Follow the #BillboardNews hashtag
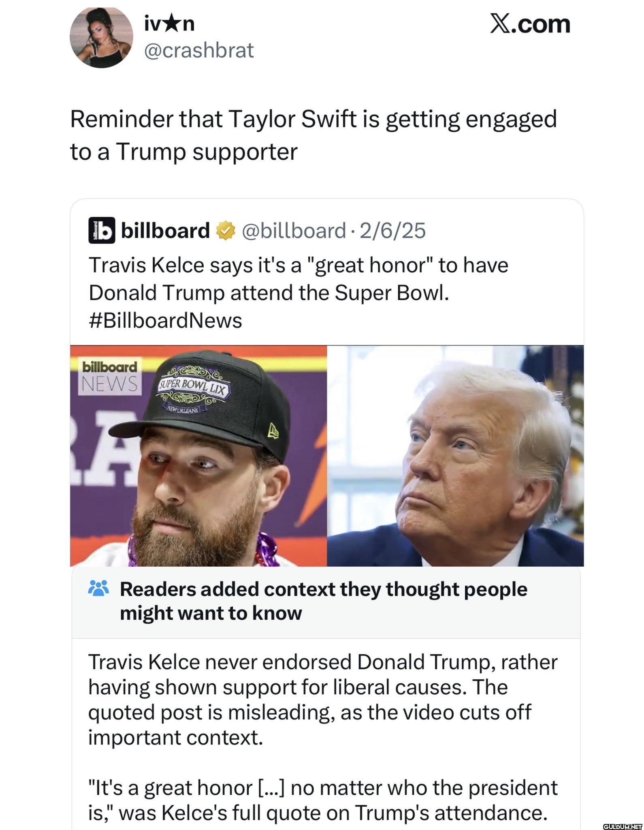Image resolution: width=644 pixels, height=830 pixels. click(x=165, y=321)
